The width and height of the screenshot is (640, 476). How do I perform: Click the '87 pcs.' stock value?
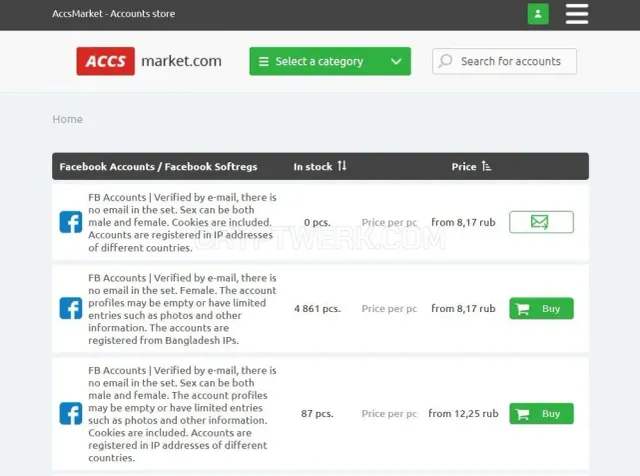(x=317, y=414)
